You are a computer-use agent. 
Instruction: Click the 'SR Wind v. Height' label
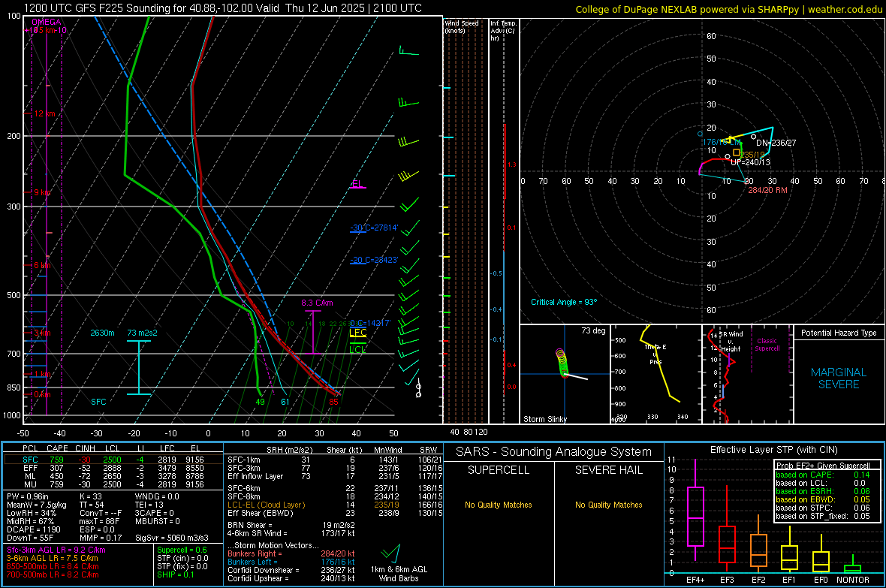[731, 342]
